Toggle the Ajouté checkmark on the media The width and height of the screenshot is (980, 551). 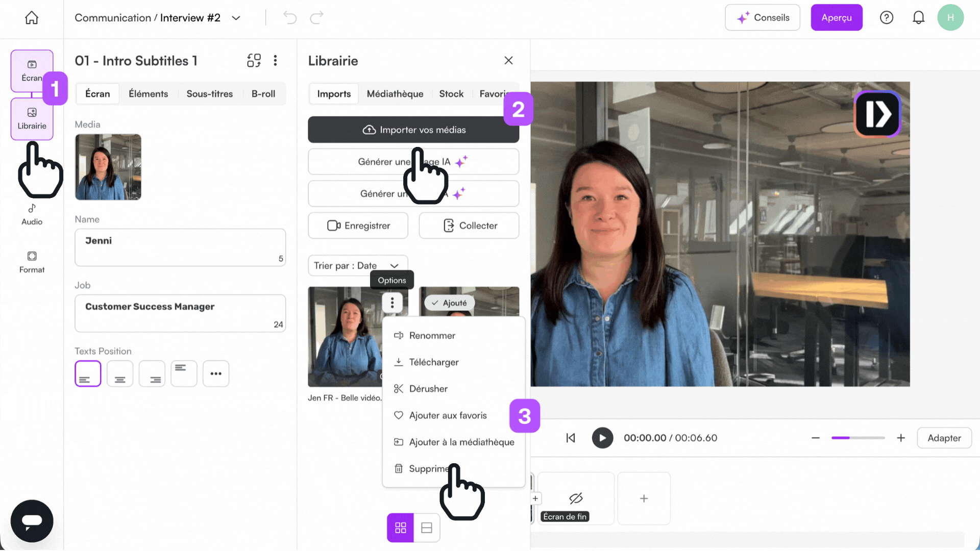(x=450, y=302)
